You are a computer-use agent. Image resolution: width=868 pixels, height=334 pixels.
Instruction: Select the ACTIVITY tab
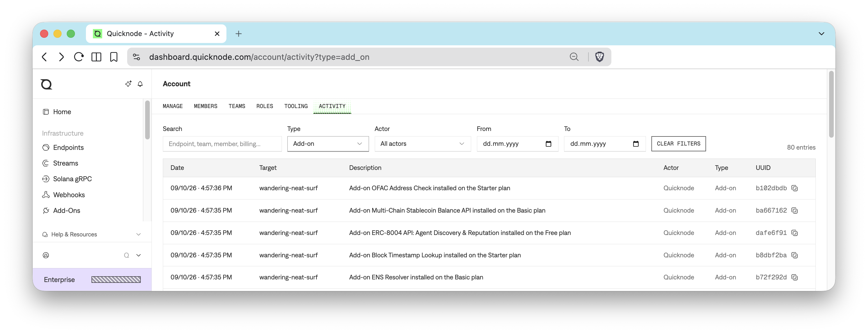[x=332, y=107]
